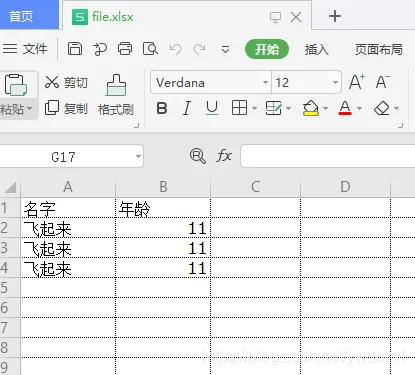Open the 页面布局 ribbon tab
Screen dimensions: 415x375
click(x=379, y=49)
